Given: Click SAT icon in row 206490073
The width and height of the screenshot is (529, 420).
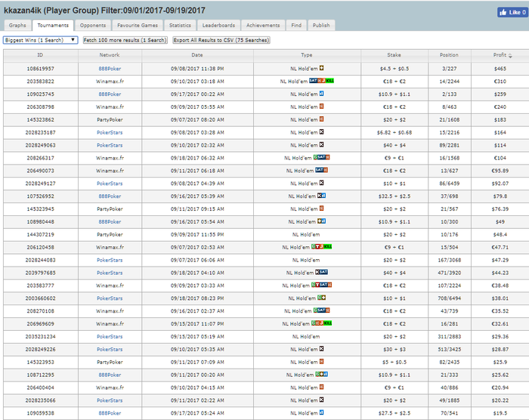Looking at the screenshot, I should (x=321, y=170).
